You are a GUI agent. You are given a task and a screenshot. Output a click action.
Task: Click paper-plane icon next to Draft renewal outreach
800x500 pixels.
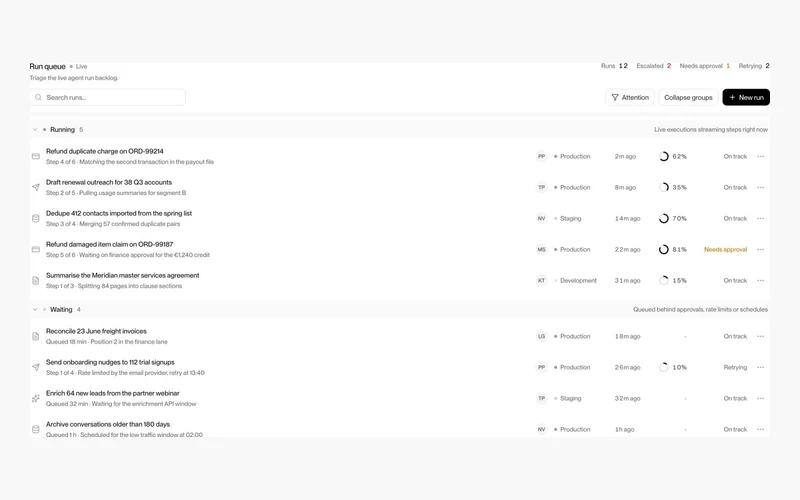point(36,187)
